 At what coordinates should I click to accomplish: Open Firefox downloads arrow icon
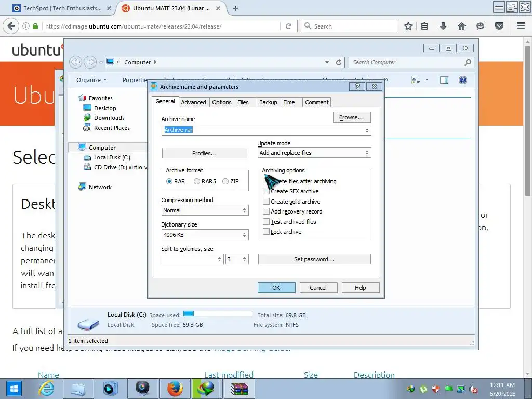point(443,26)
